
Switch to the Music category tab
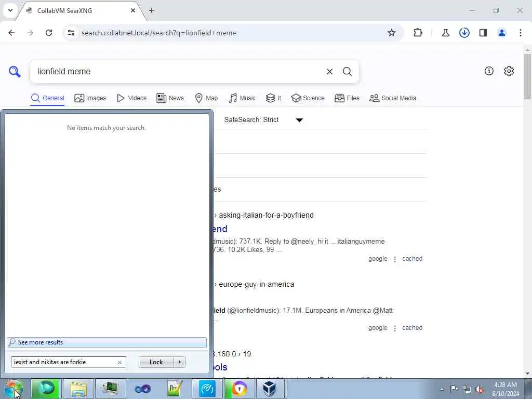click(242, 98)
